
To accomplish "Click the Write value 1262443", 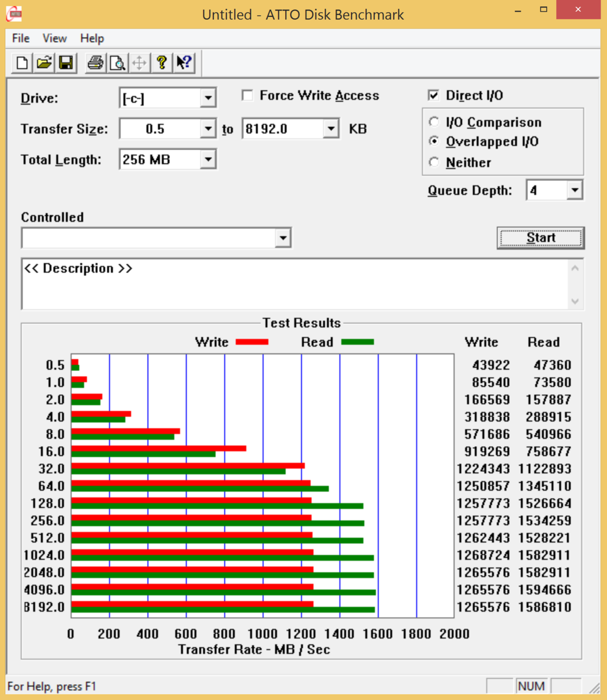I will pyautogui.click(x=483, y=538).
